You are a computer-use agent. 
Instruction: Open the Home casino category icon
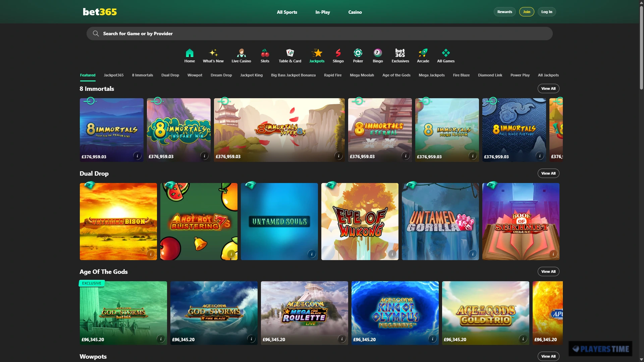click(x=190, y=53)
